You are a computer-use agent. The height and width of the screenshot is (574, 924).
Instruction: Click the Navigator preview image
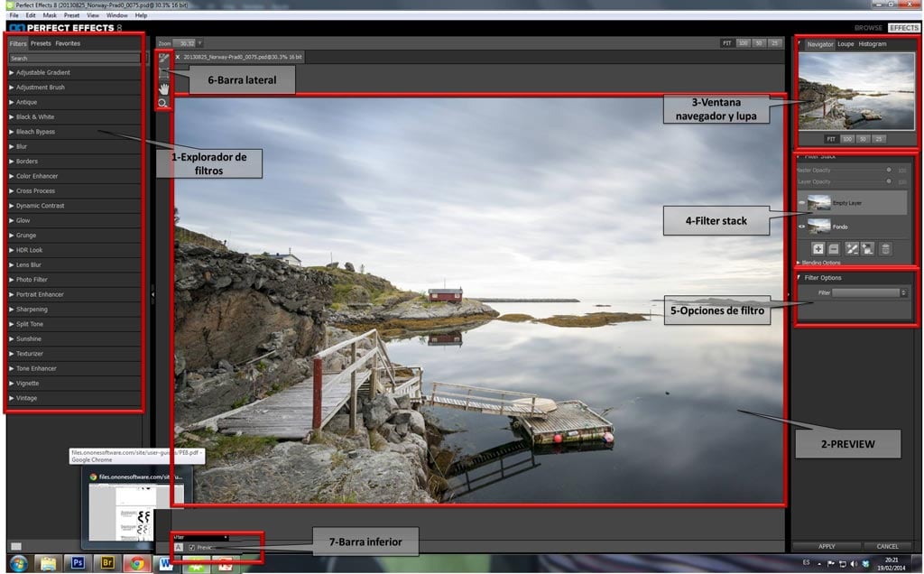pos(856,91)
